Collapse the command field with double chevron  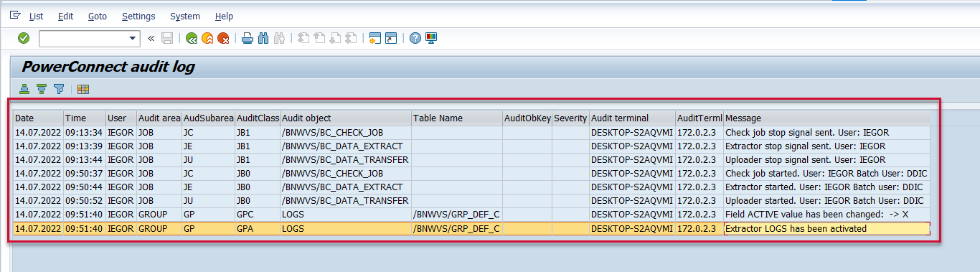[151, 38]
